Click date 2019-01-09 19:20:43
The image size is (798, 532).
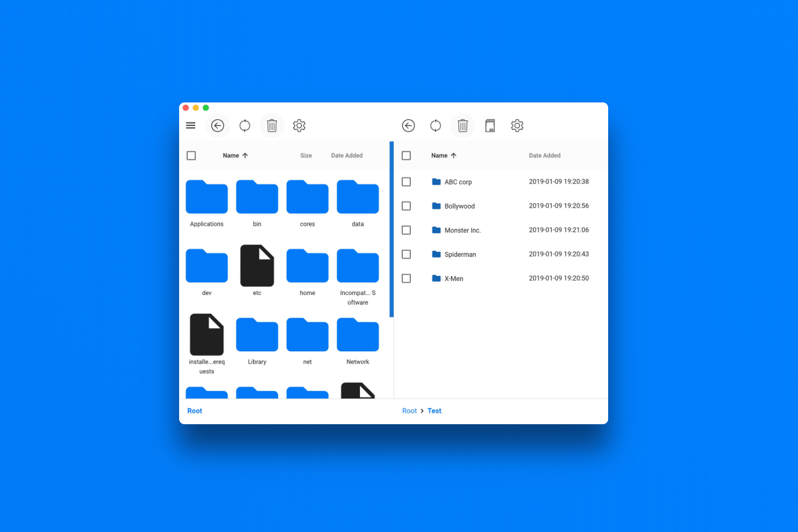click(559, 254)
